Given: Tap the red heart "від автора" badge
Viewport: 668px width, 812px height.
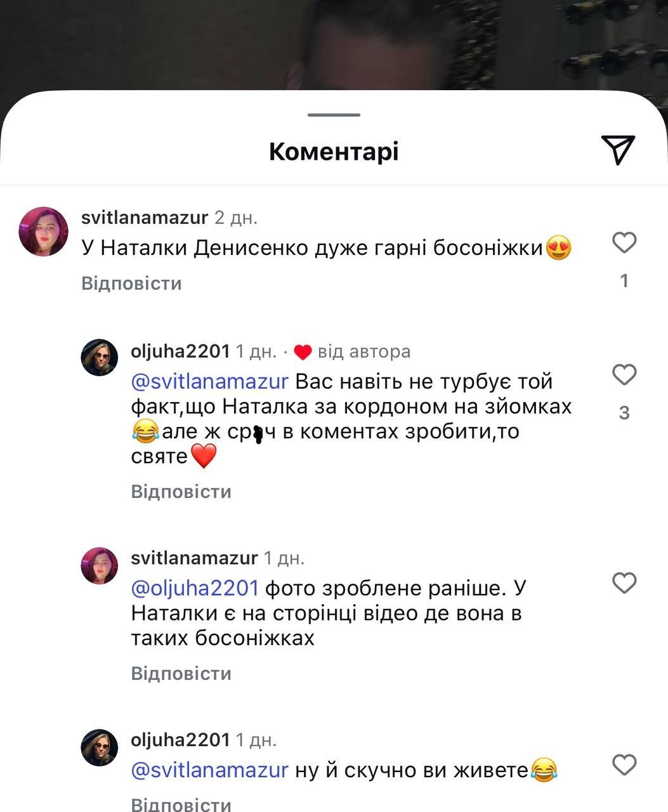Looking at the screenshot, I should [x=303, y=352].
